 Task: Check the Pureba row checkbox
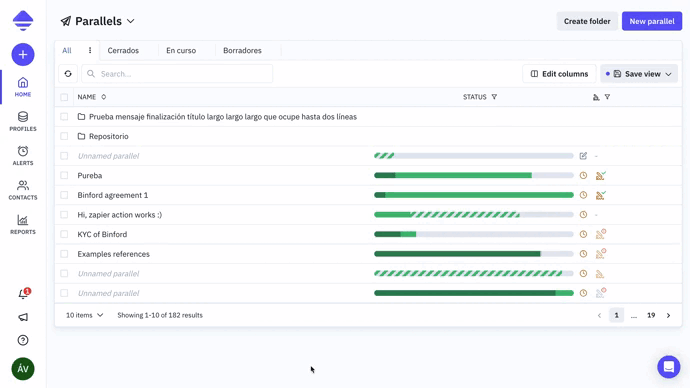64,176
